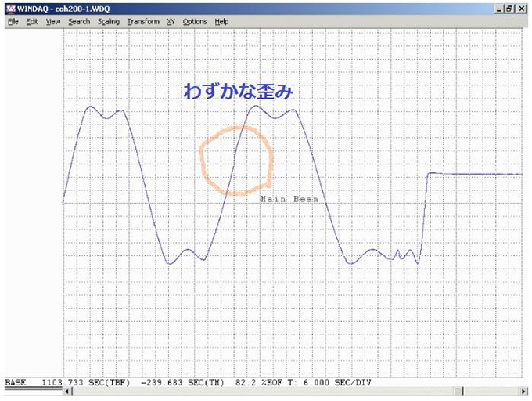The width and height of the screenshot is (532, 401).
Task: Open the Transform menu
Action: [143, 22]
